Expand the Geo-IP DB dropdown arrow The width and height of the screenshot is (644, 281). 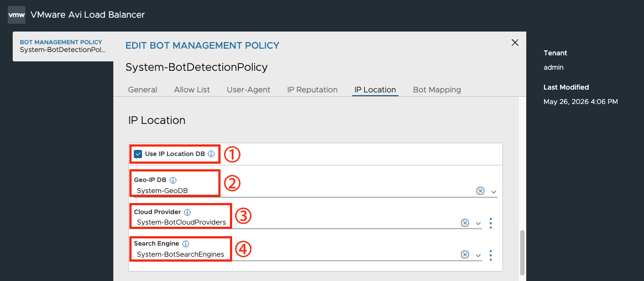point(494,191)
